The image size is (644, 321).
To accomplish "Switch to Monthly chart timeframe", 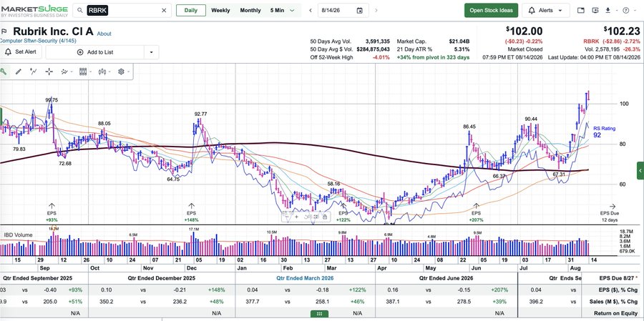I will pyautogui.click(x=250, y=10).
